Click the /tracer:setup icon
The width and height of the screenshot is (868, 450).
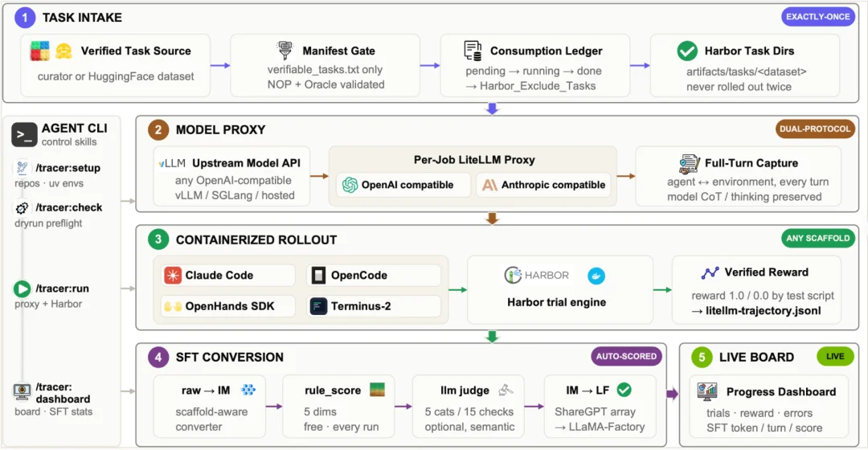coord(22,167)
